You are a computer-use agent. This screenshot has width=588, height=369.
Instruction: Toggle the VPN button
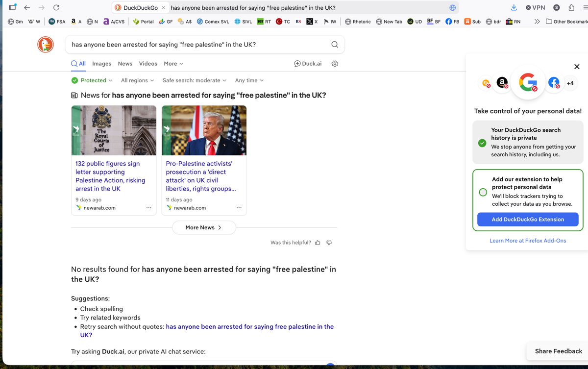tap(535, 7)
